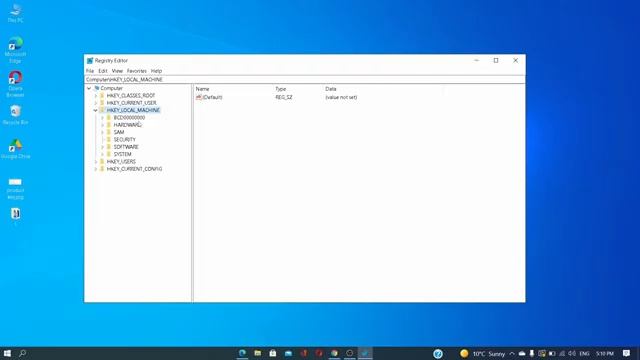Open the Edit menu
640x360 pixels.
point(102,71)
